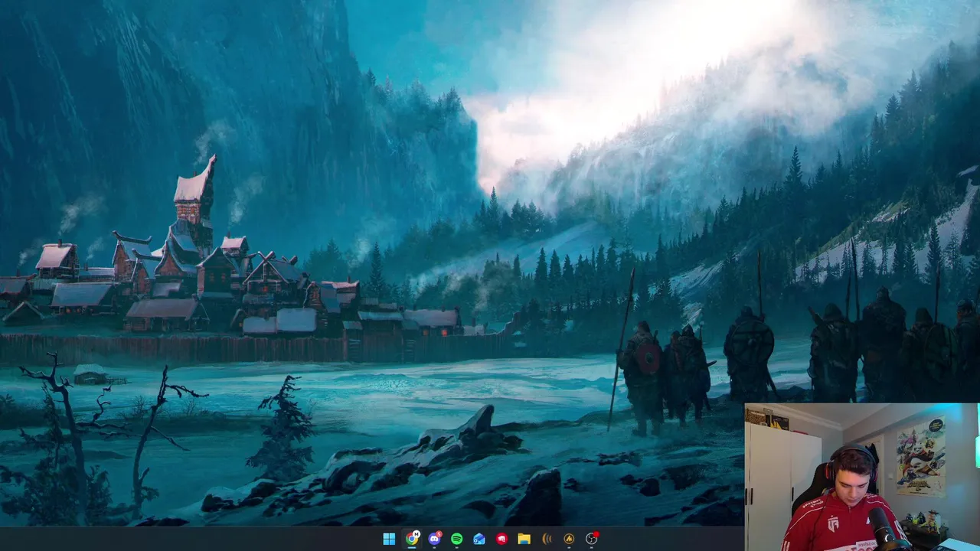Open the Outlook mail app icon
This screenshot has width=980, height=551.
point(479,539)
